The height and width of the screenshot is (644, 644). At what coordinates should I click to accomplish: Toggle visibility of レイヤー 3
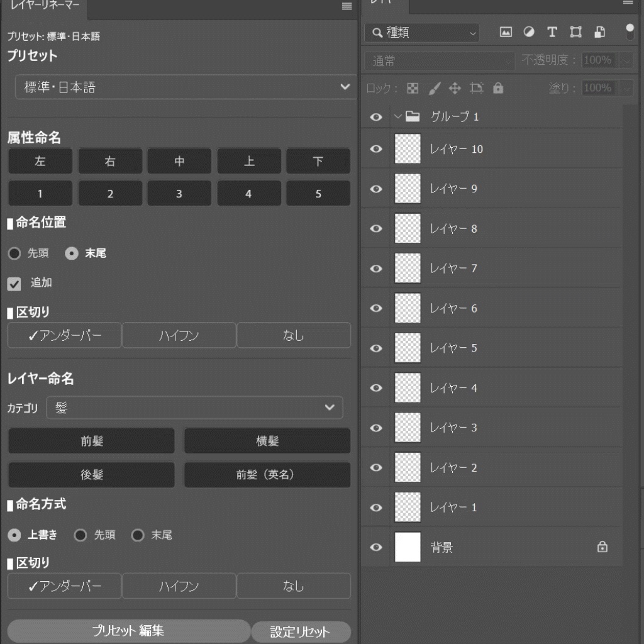pyautogui.click(x=376, y=428)
